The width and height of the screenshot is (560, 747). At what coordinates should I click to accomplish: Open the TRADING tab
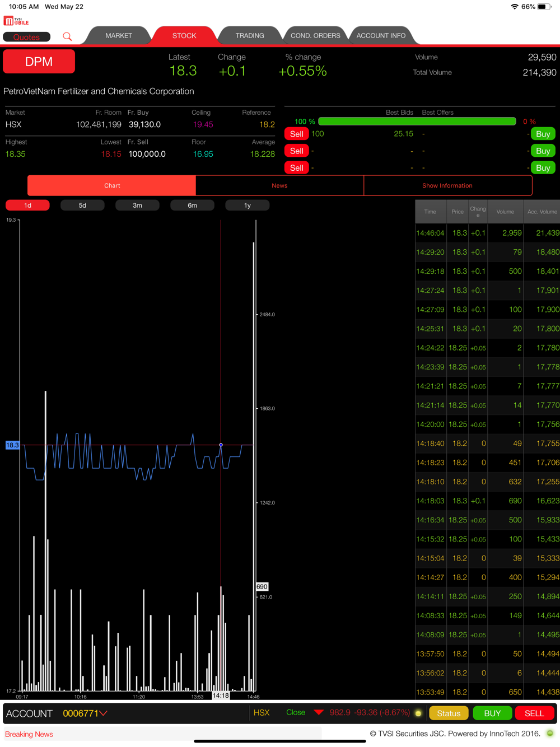point(250,35)
